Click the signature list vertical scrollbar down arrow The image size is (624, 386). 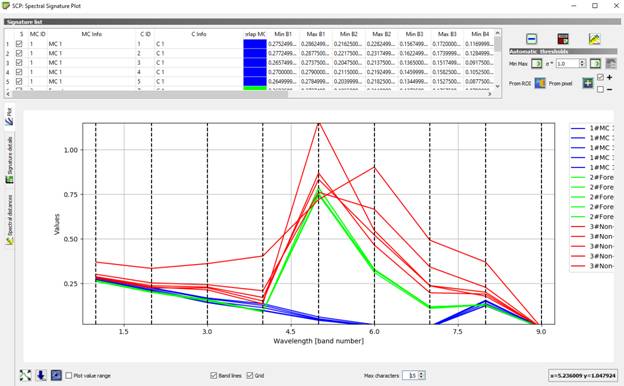(x=497, y=86)
